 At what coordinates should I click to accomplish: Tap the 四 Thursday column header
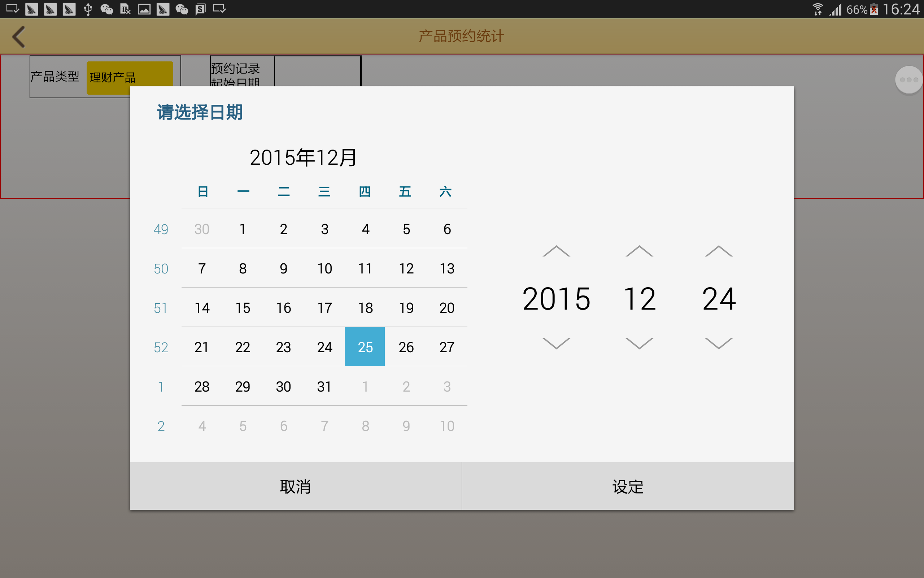pyautogui.click(x=365, y=191)
